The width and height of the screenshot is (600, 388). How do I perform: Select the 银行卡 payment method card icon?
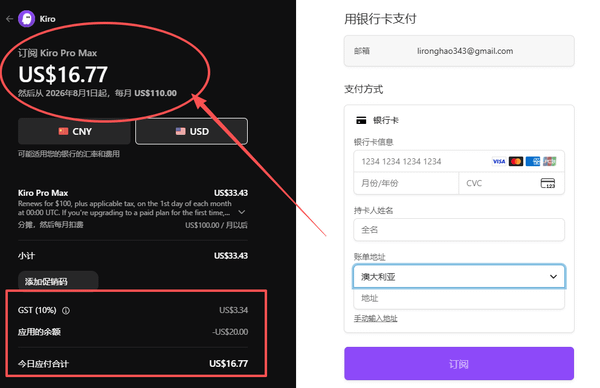(361, 120)
